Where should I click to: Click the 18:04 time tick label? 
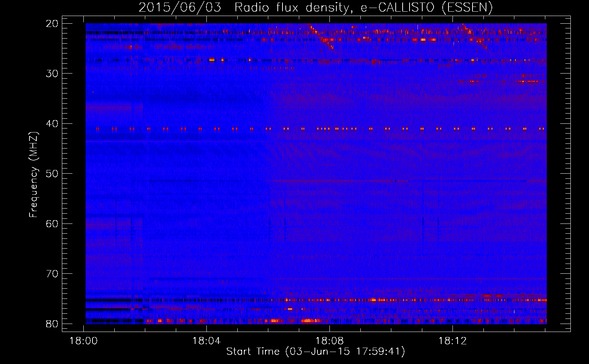click(207, 341)
